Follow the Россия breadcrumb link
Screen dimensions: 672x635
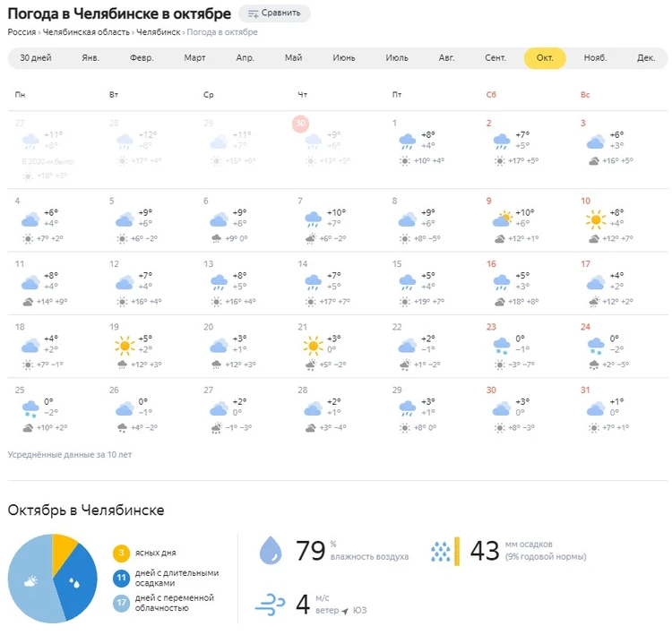(x=22, y=32)
